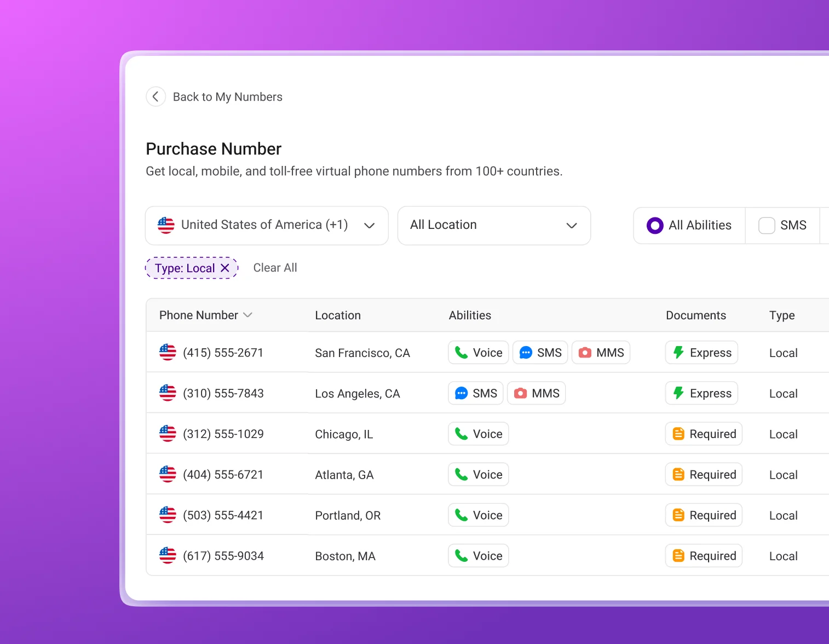Click Portland, OR location cell
Screen dimensions: 829x644
tap(348, 516)
